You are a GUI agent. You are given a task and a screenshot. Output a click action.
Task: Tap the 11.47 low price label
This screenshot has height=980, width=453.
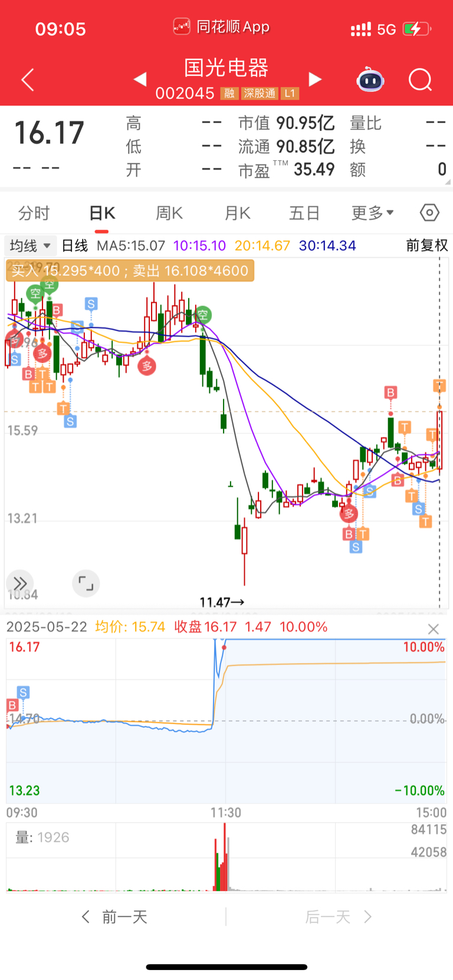[222, 602]
